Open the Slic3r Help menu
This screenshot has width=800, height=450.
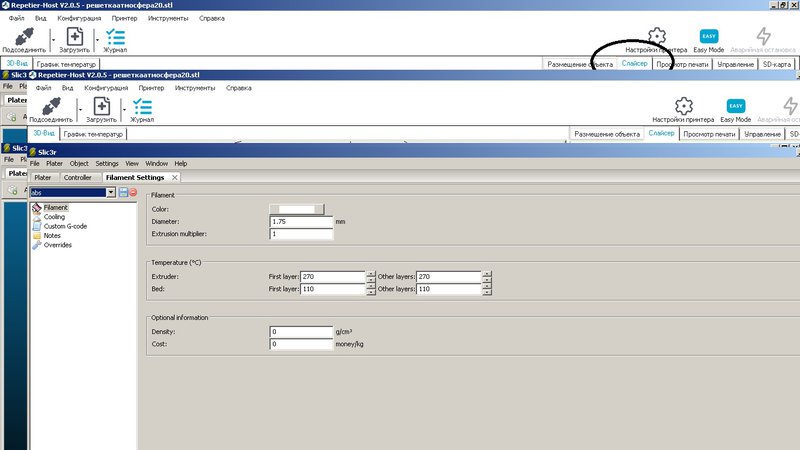click(x=180, y=163)
